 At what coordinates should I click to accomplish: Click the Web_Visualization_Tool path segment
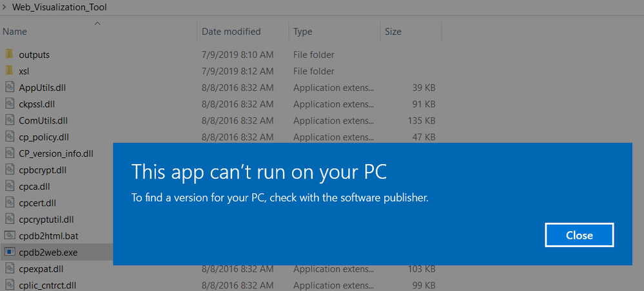click(59, 8)
